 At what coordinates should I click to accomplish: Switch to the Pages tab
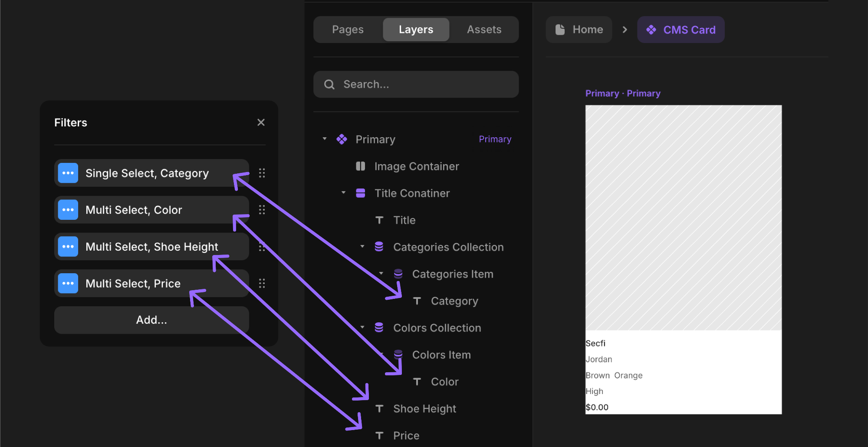pyautogui.click(x=348, y=30)
